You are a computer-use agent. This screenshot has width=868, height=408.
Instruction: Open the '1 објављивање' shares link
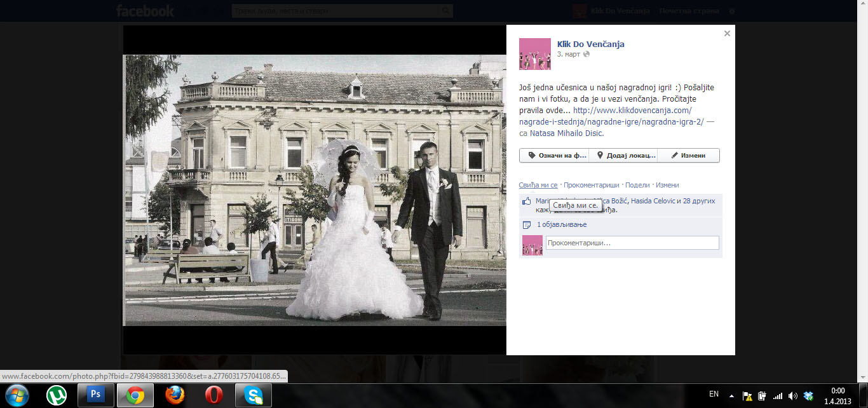[x=562, y=225]
